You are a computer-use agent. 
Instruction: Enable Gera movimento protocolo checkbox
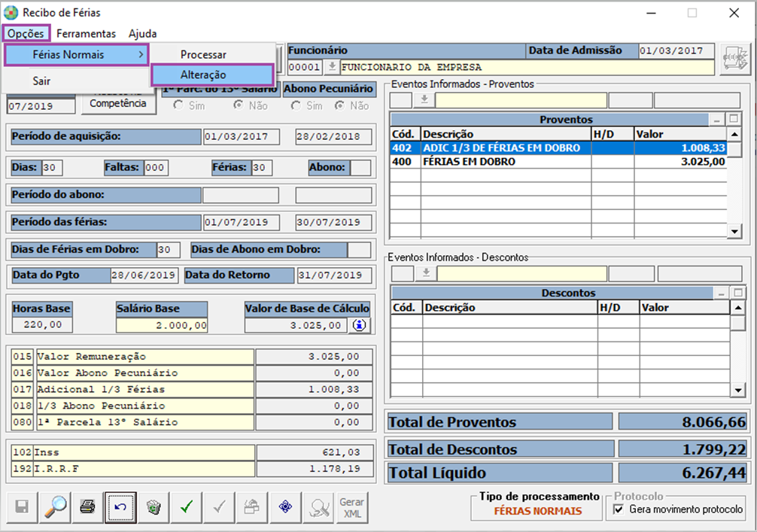[619, 509]
